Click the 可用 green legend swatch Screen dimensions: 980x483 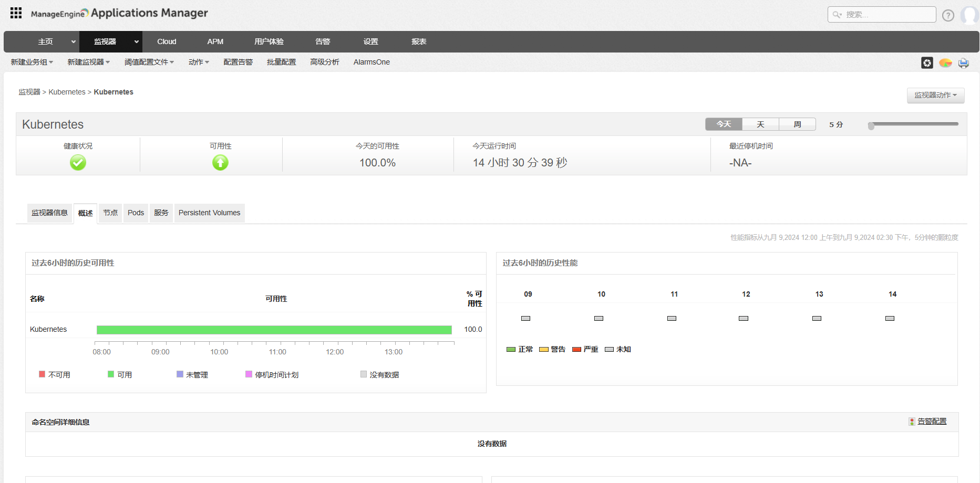pyautogui.click(x=111, y=374)
